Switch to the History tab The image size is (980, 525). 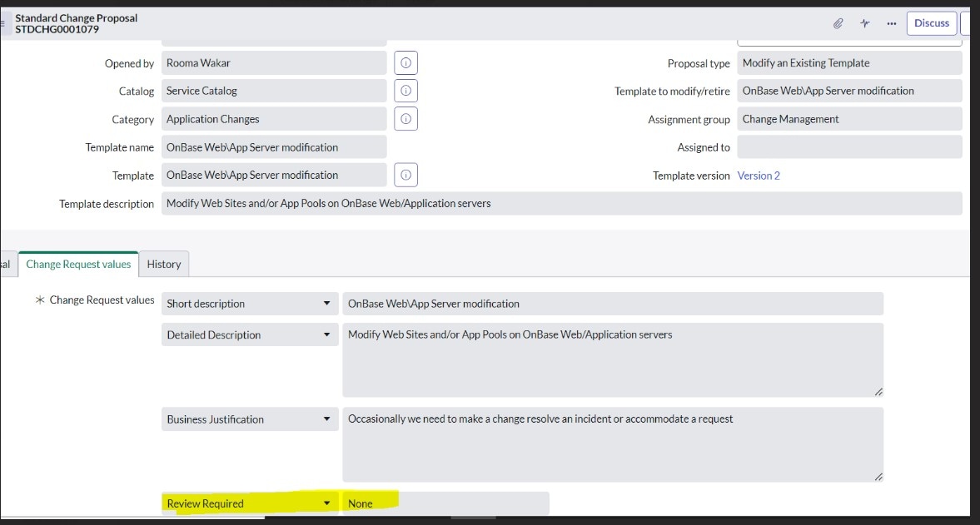(x=163, y=264)
